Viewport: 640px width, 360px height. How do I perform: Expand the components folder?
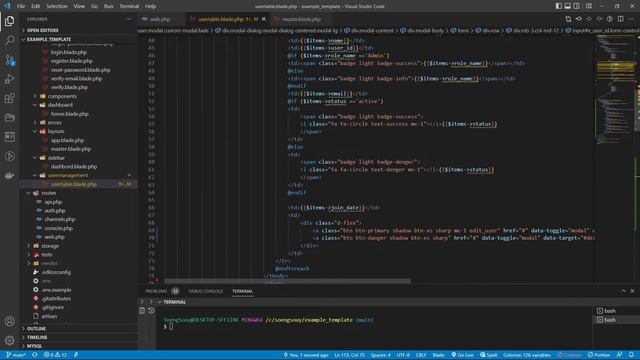tap(62, 96)
